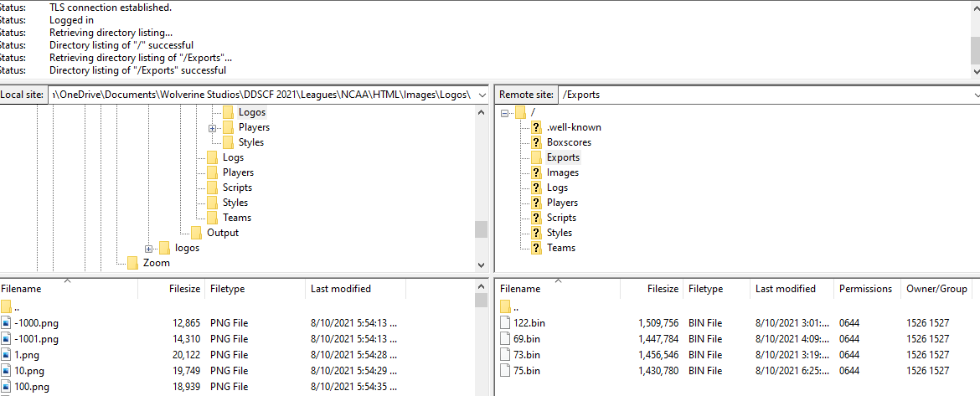This screenshot has height=396, width=980.
Task: Sort local files by Filesize column
Action: (171, 289)
